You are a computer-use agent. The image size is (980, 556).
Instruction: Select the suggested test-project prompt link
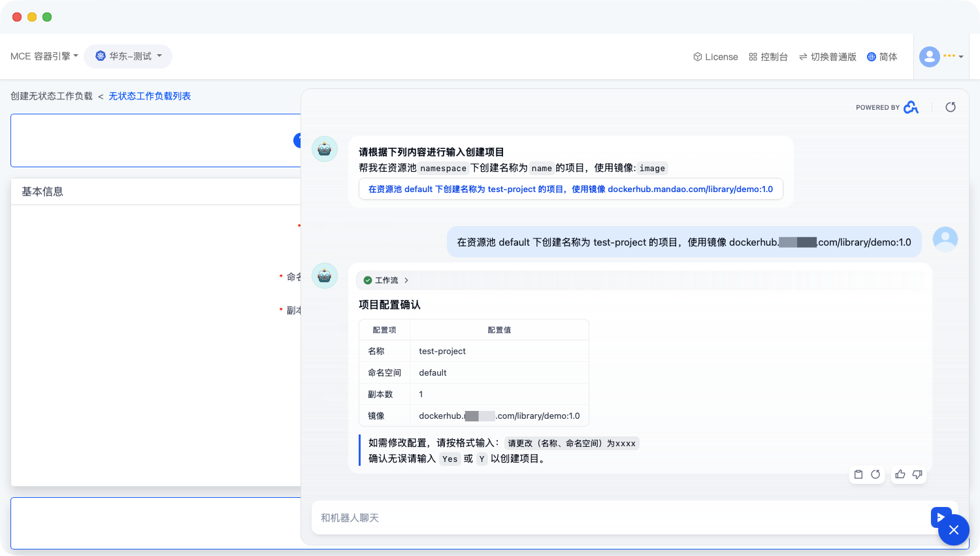(570, 189)
